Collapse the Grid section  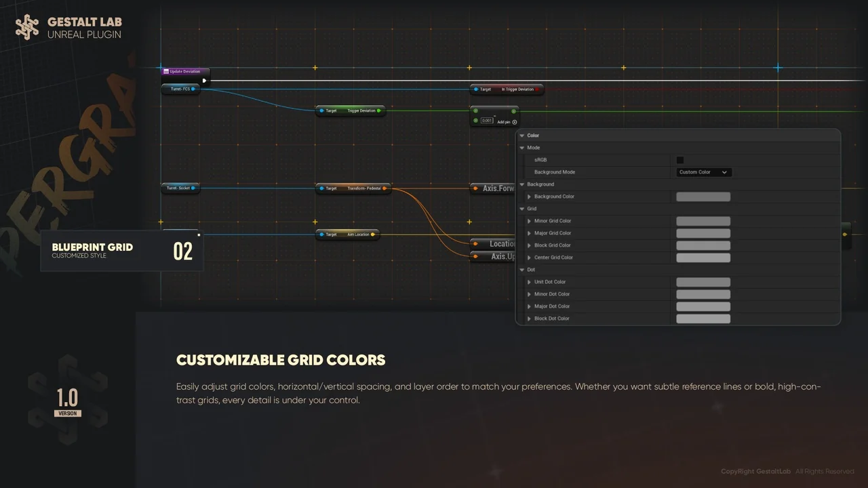pos(521,208)
